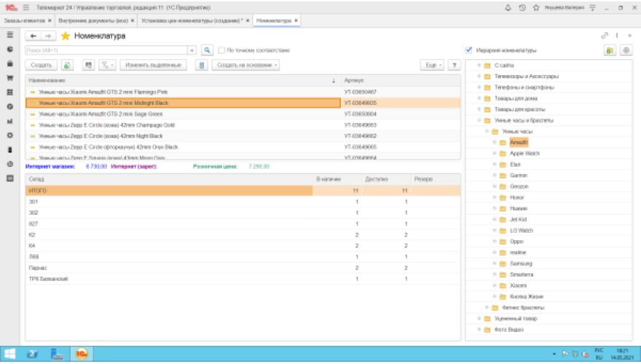This screenshot has height=364, width=641.
Task: Open the grid/warehouse section in the left sidebar
Action: (x=9, y=92)
